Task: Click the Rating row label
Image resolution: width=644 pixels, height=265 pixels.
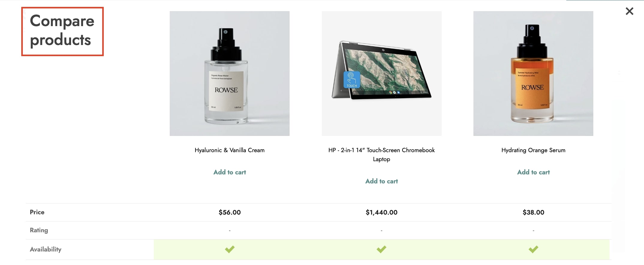Action: [39, 230]
